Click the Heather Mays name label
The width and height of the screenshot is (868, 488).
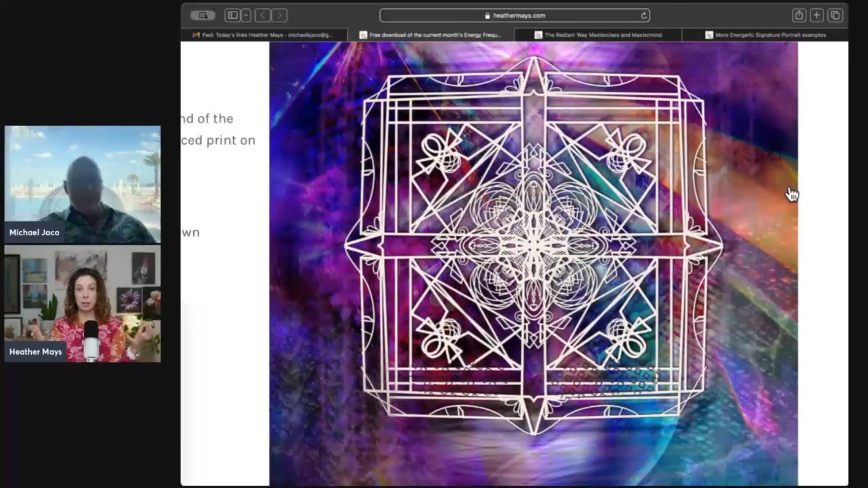coord(36,352)
